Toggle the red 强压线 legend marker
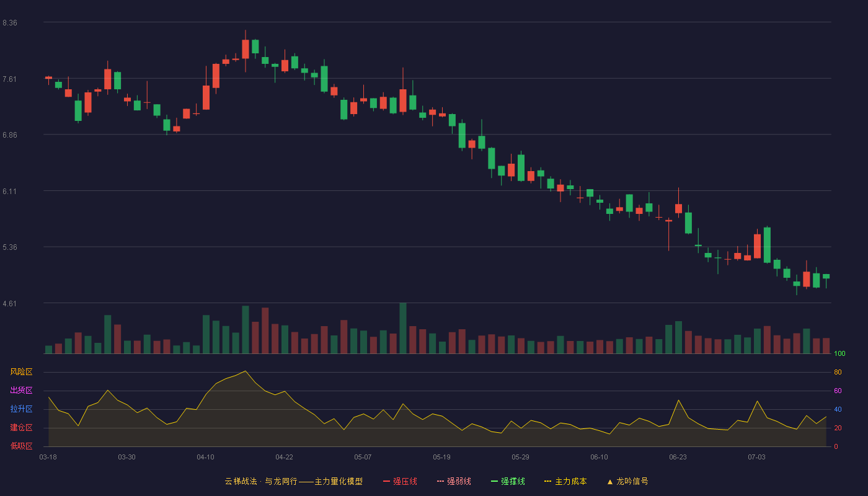 (387, 481)
